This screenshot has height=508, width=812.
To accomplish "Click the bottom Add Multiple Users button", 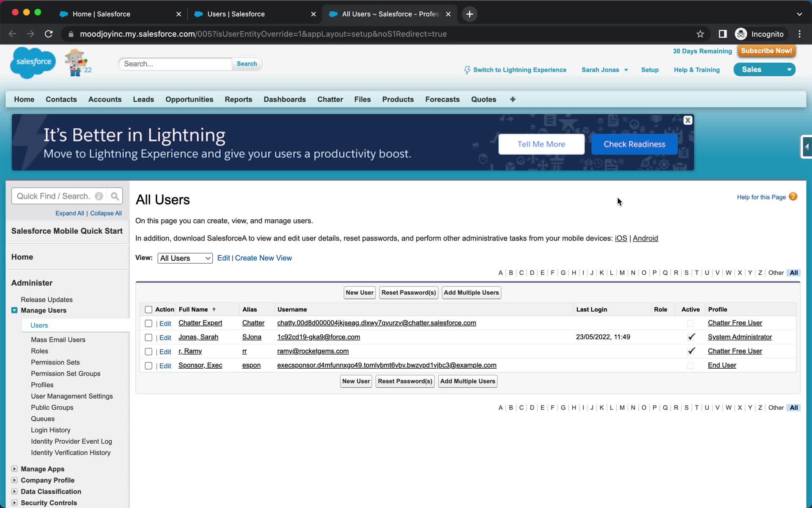I will [467, 381].
